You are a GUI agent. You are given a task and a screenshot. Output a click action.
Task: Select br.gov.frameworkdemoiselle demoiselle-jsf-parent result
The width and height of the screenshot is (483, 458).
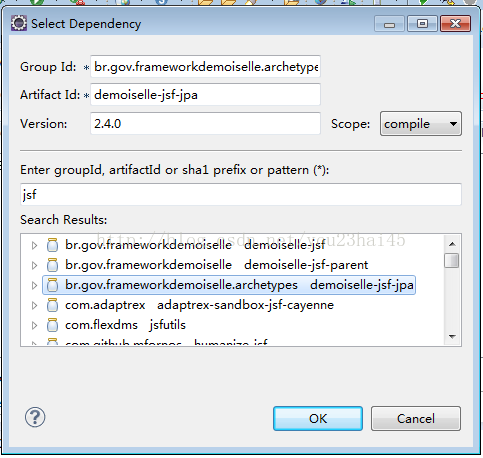(216, 265)
